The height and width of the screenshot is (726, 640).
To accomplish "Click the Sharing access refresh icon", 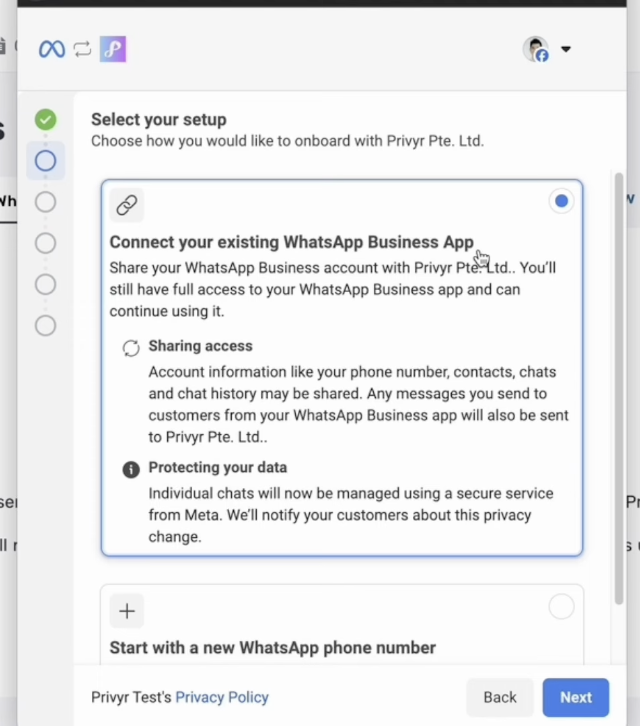I will [x=131, y=348].
